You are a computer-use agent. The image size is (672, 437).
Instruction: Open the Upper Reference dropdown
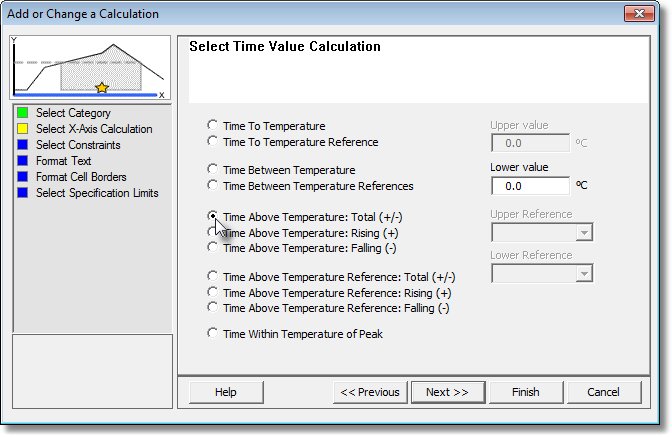pyautogui.click(x=584, y=233)
